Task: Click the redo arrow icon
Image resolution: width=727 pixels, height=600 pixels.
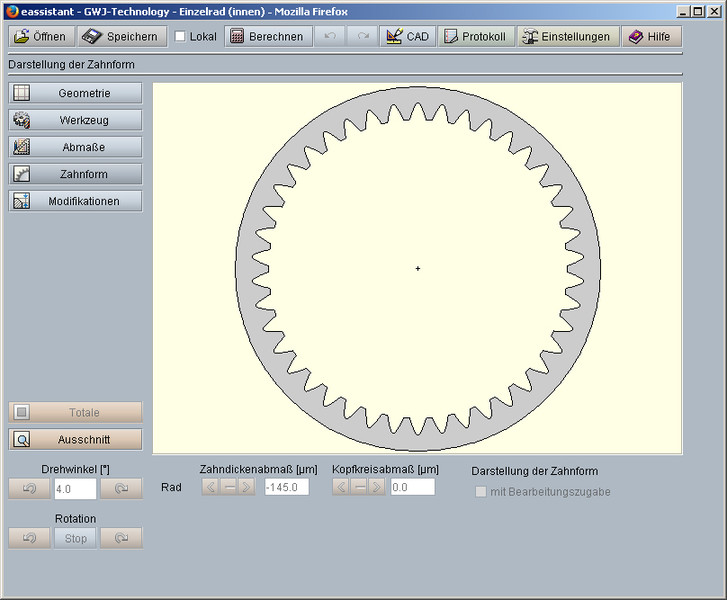Action: (362, 37)
